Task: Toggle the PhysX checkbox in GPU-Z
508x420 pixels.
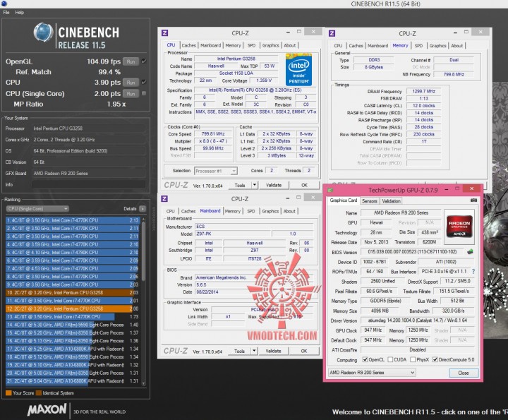Action: click(413, 359)
